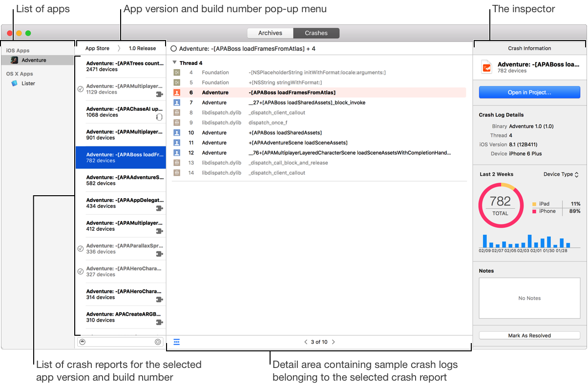
Task: Click the yellow iPad legend swatch
Action: click(534, 204)
